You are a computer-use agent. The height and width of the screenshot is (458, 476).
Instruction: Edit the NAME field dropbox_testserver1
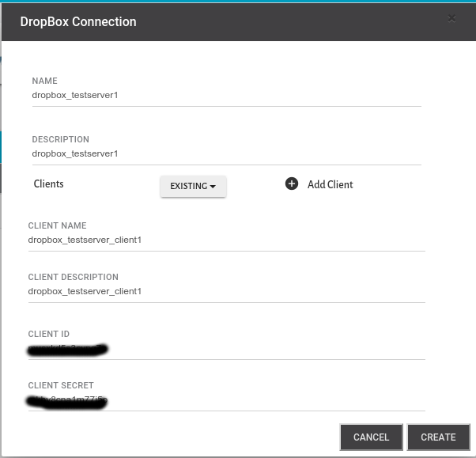click(226, 96)
